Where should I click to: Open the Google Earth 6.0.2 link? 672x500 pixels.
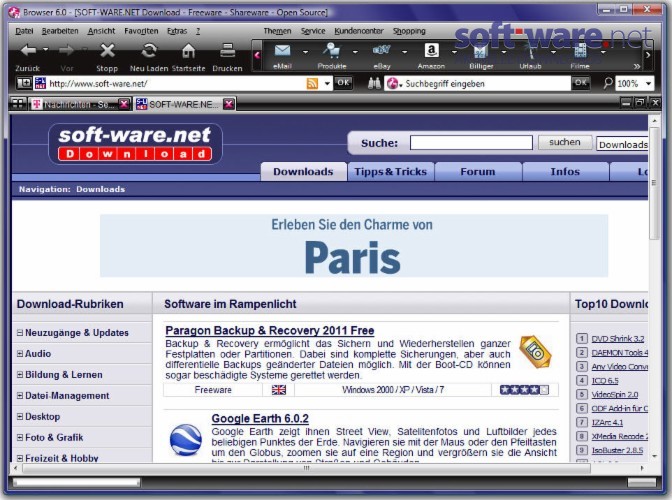[260, 419]
